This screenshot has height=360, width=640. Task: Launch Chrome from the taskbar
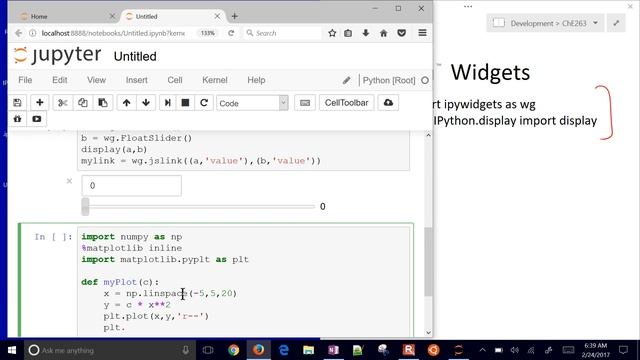click(233, 350)
